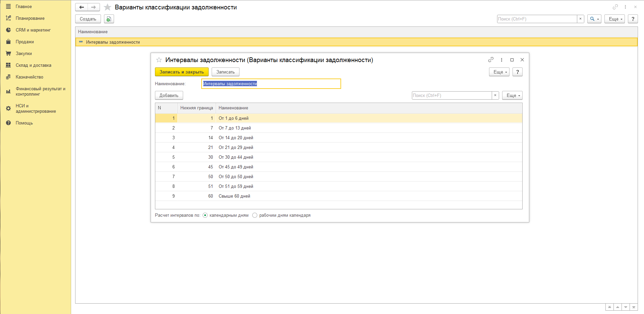Open CRM и маркетинг section
The height and width of the screenshot is (314, 644).
(33, 30)
